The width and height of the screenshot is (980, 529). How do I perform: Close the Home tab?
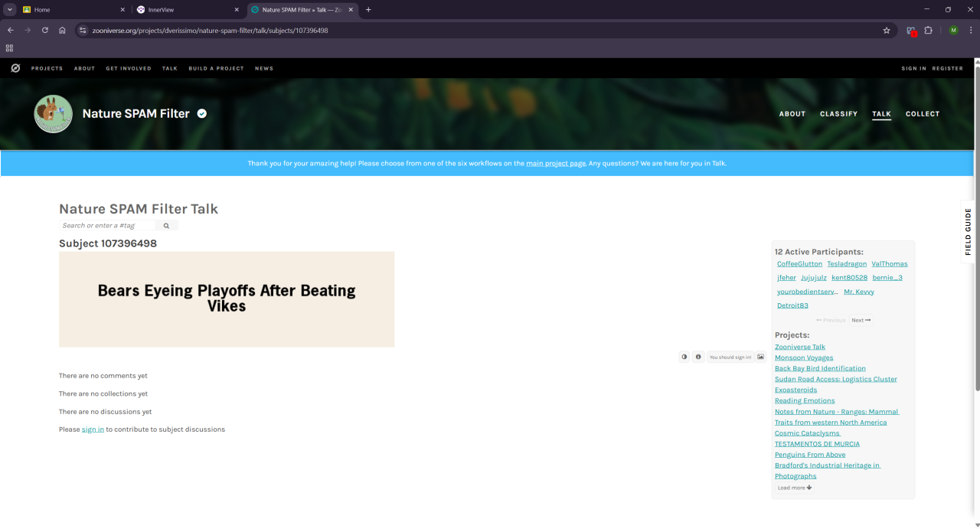[122, 10]
